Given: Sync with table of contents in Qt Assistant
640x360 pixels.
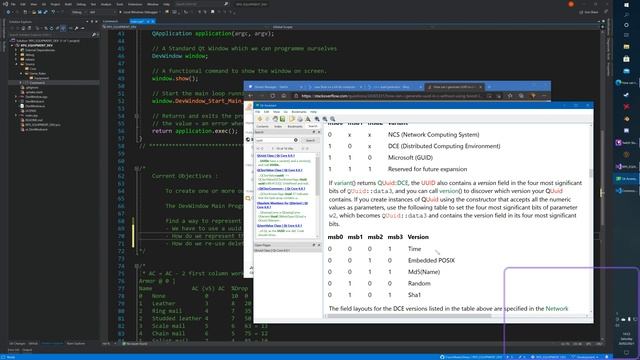Looking at the screenshot, I should pos(282,119).
